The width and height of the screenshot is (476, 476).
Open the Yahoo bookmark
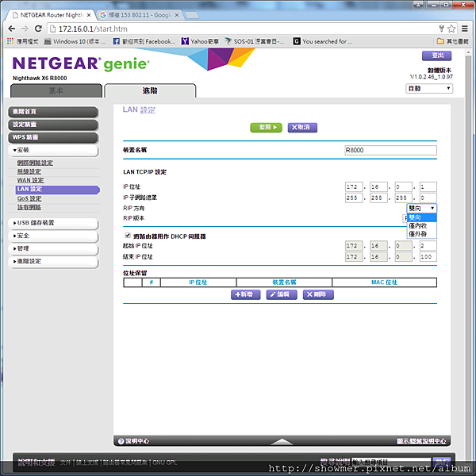click(x=200, y=41)
